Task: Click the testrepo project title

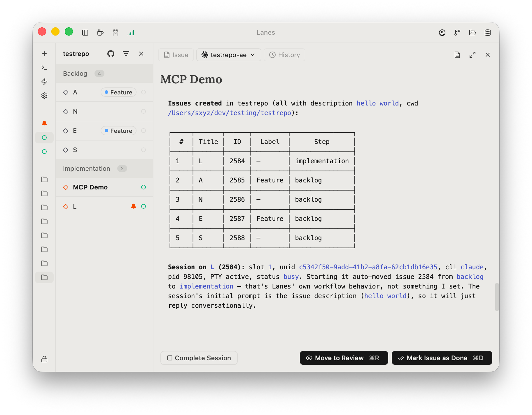Action: [76, 54]
